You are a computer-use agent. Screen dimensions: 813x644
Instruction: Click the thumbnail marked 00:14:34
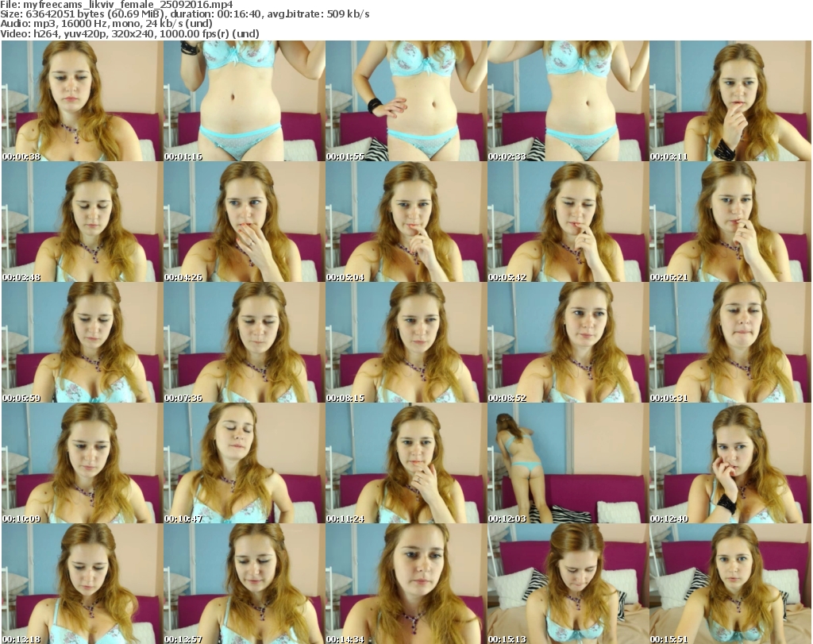tap(406, 583)
